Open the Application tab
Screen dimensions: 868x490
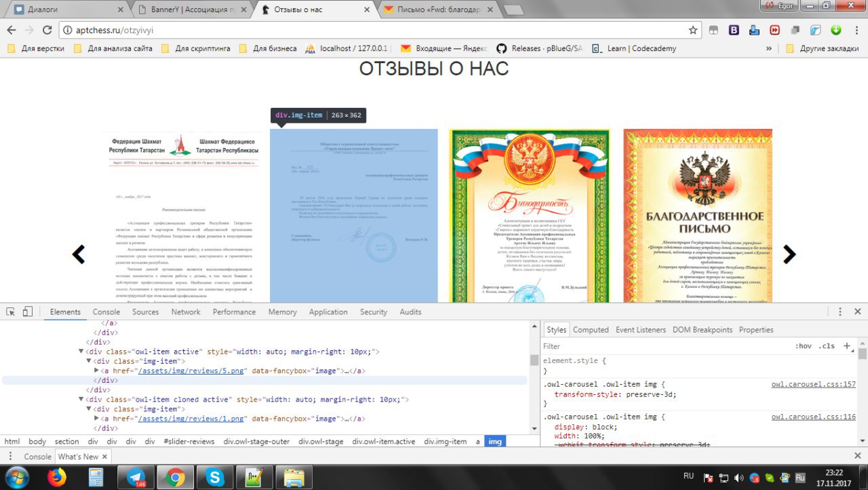(x=328, y=312)
